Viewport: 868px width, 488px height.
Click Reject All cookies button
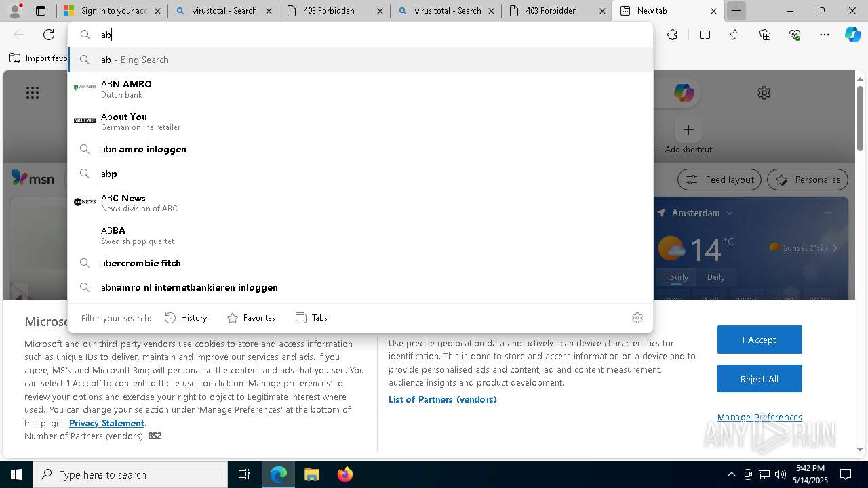[759, 379]
